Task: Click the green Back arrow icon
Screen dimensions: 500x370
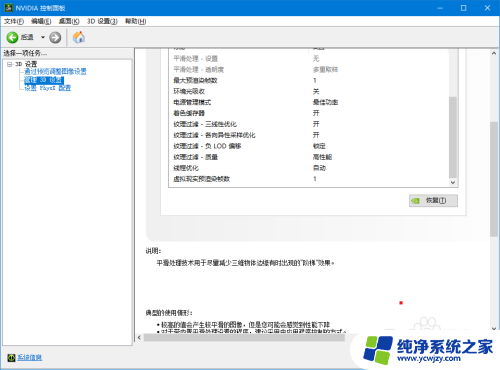Action: click(12, 37)
